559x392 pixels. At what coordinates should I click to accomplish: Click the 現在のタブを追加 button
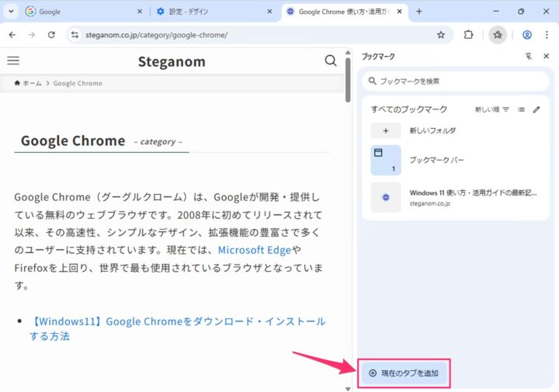click(404, 373)
